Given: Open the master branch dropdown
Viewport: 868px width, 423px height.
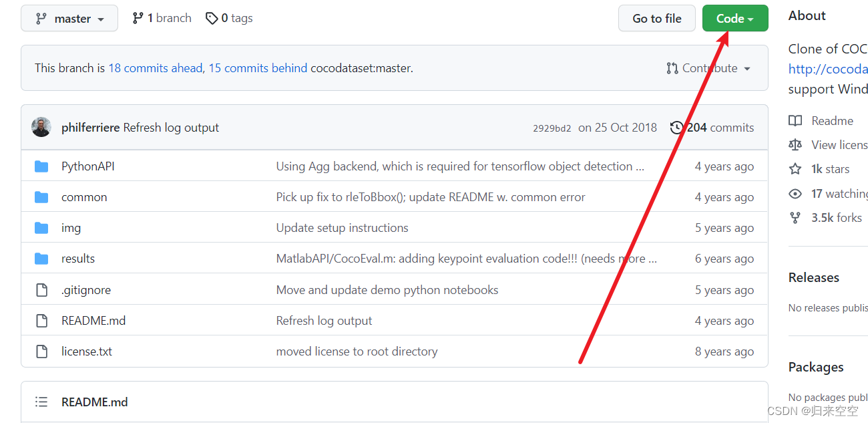Looking at the screenshot, I should (69, 19).
